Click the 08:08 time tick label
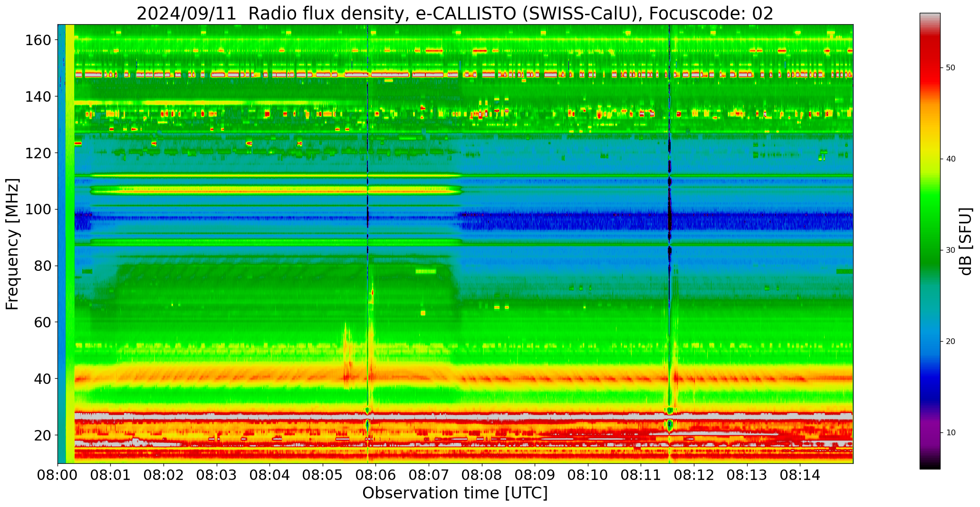Viewport: 980px width, 507px height. tap(482, 475)
